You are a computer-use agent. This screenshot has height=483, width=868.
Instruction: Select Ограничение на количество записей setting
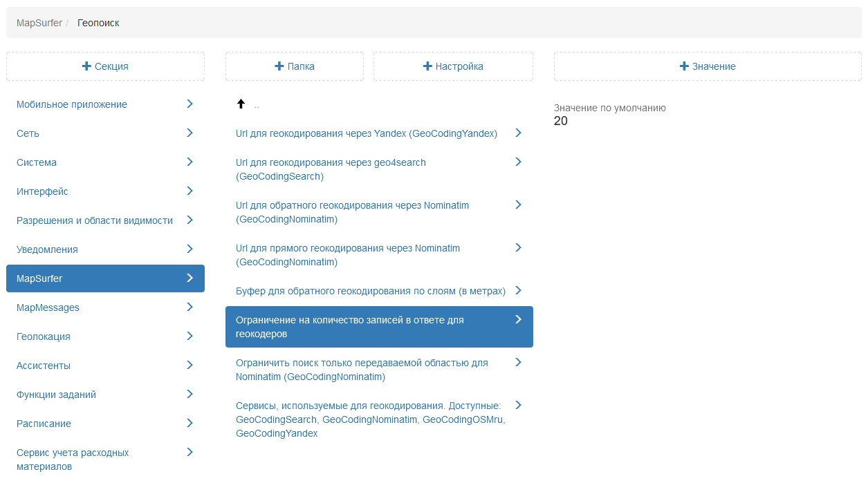click(379, 327)
